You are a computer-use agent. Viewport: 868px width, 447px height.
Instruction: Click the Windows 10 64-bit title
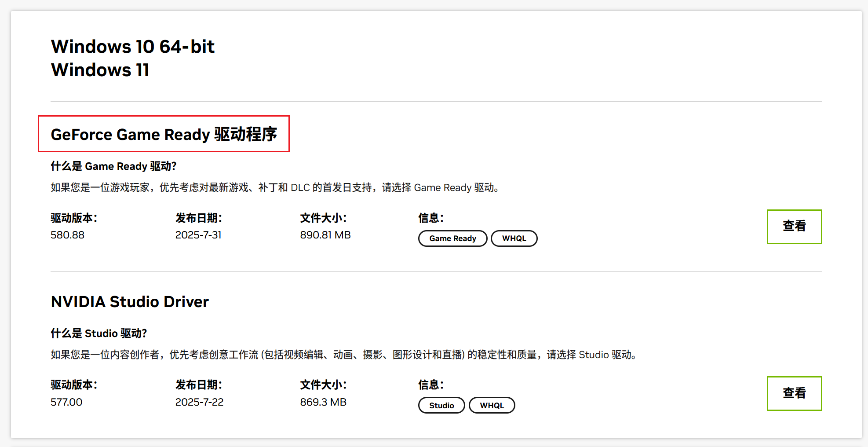tap(133, 47)
